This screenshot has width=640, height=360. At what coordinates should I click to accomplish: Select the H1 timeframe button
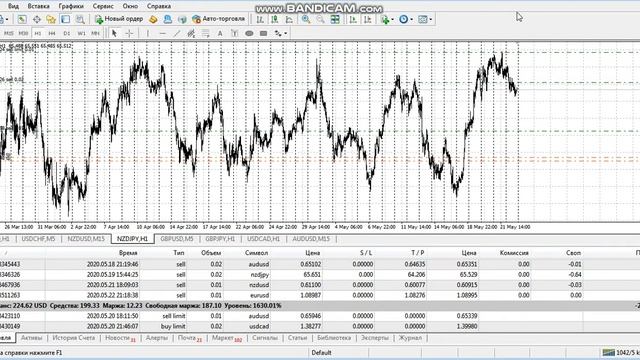tap(38, 33)
